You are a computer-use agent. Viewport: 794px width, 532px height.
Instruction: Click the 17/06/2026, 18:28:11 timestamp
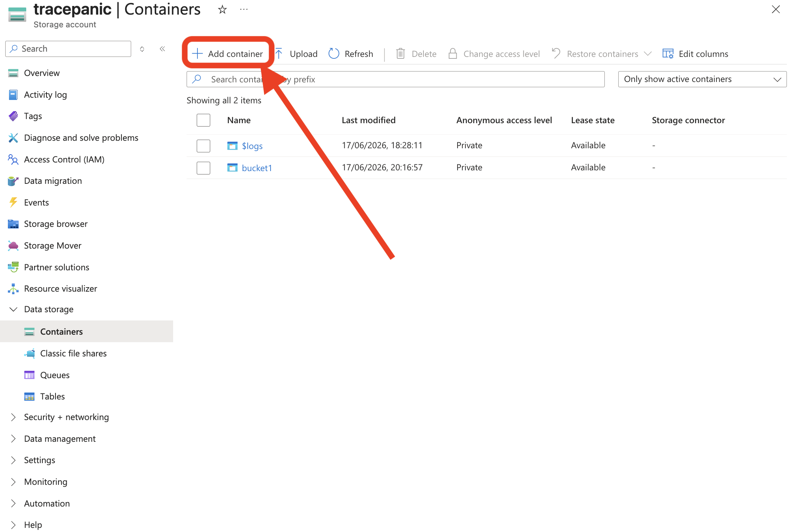pos(382,145)
